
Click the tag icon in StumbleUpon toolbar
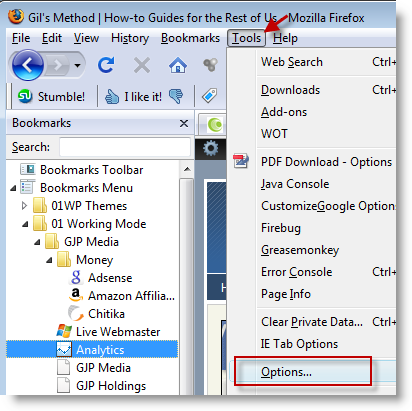pyautogui.click(x=210, y=96)
